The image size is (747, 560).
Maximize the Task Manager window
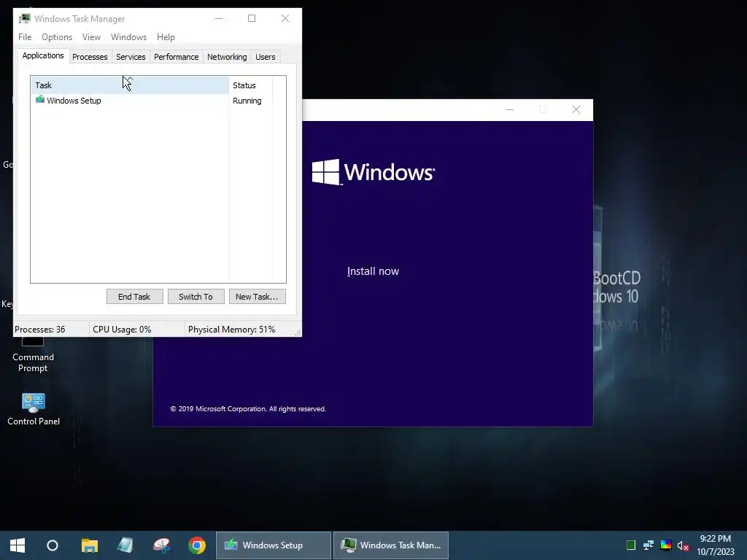click(252, 18)
